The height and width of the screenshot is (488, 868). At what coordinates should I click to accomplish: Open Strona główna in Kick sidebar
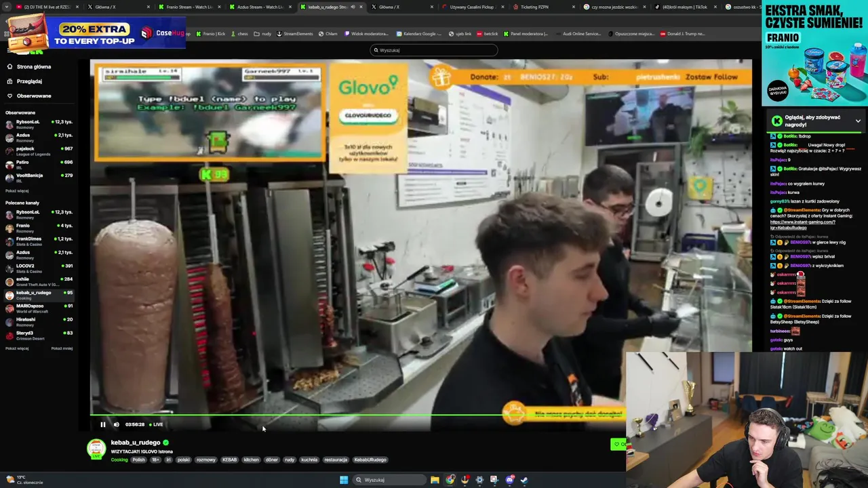point(34,66)
